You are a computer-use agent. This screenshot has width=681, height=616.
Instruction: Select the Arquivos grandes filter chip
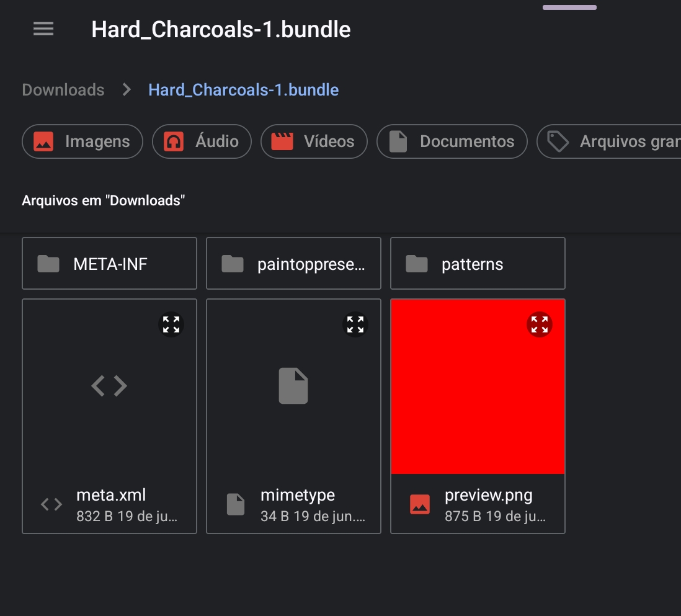pos(609,141)
